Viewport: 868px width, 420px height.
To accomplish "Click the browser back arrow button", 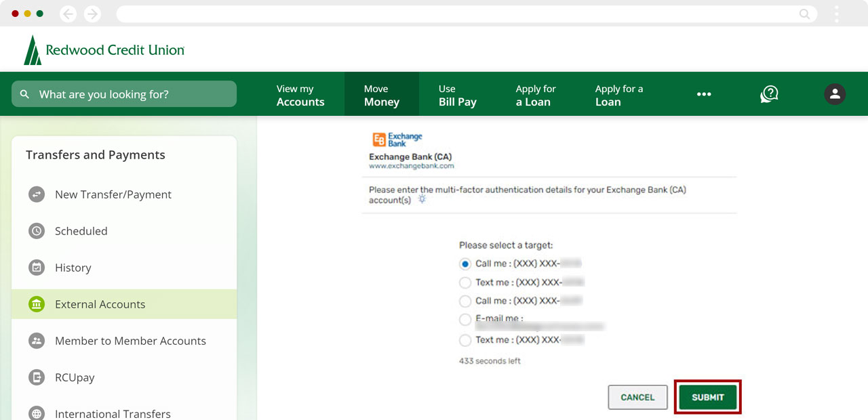I will 68,14.
